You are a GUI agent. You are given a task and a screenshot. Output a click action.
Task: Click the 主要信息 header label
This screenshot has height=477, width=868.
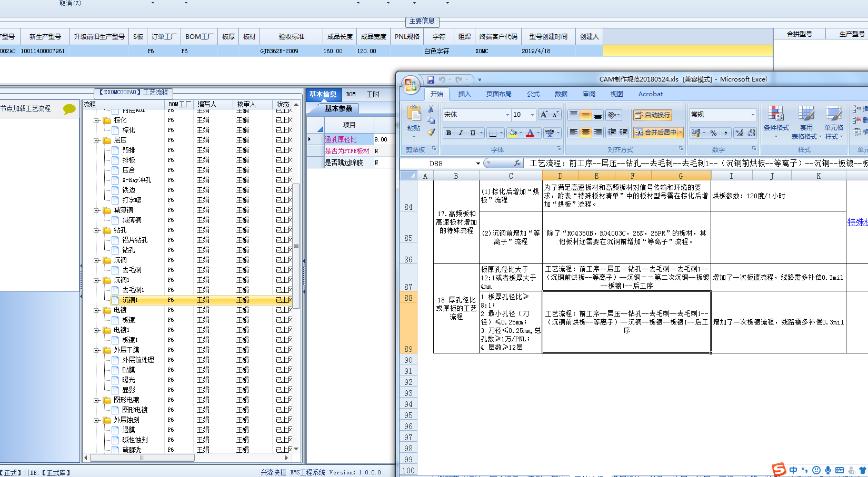click(422, 21)
